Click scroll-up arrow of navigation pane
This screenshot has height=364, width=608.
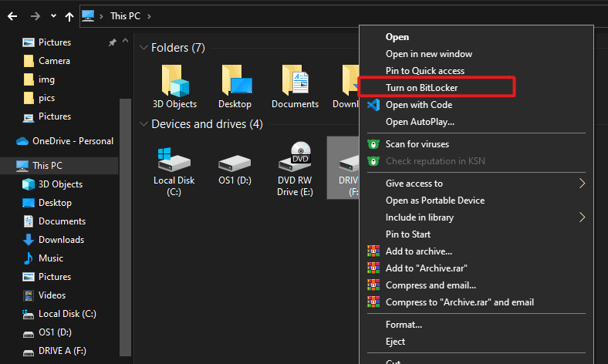tap(125, 40)
